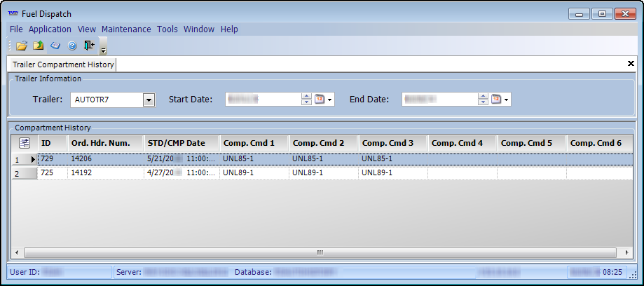The image size is (644, 286).
Task: Click the toolbar drag grip handle
Action: click(11, 46)
